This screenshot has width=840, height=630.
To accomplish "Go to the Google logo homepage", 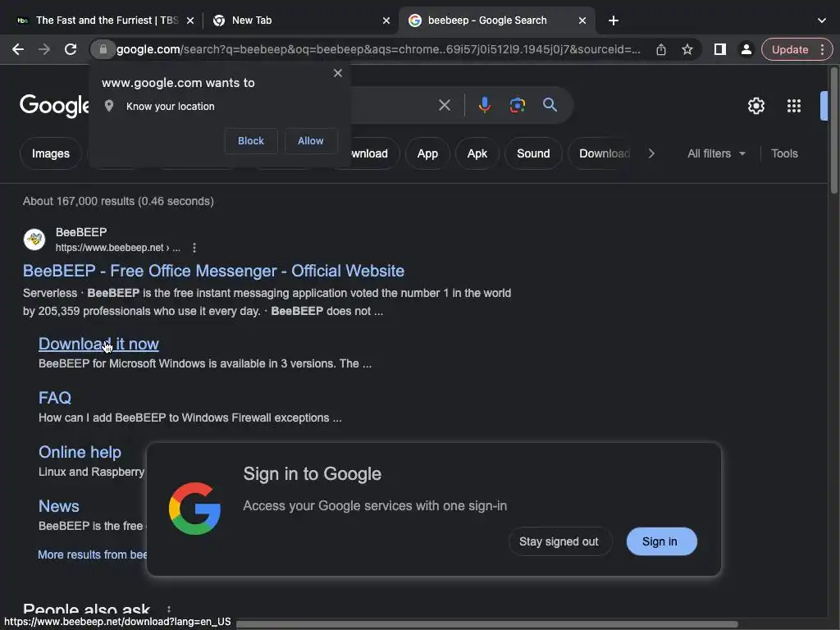I will click(x=53, y=106).
